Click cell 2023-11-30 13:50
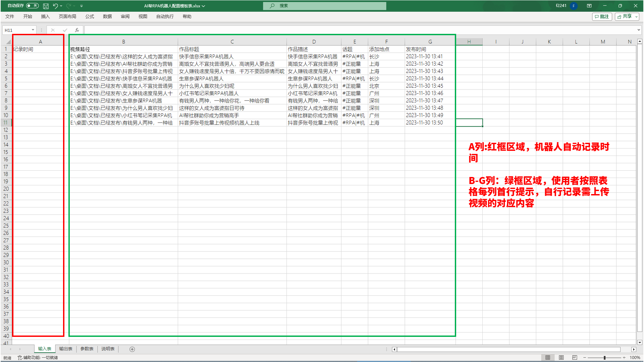644x362 pixels. [430, 123]
